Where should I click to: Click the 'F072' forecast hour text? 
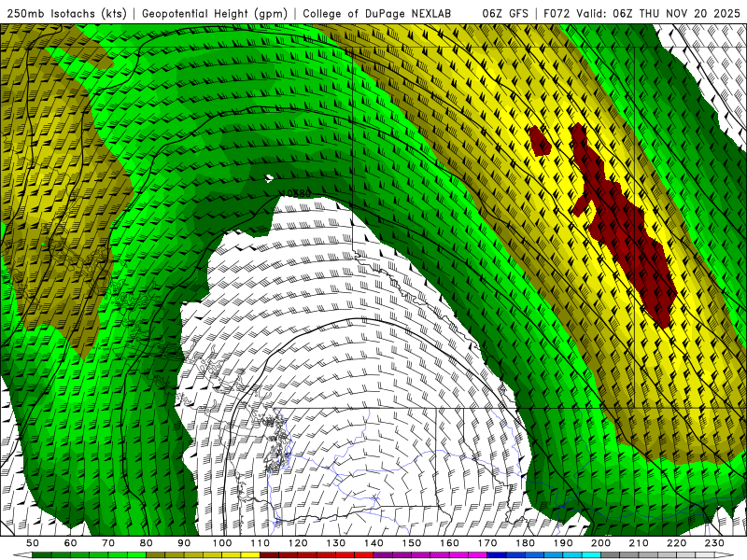coord(557,13)
